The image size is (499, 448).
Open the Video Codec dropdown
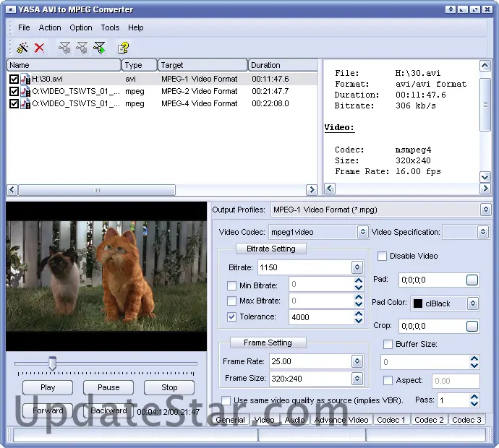click(362, 232)
